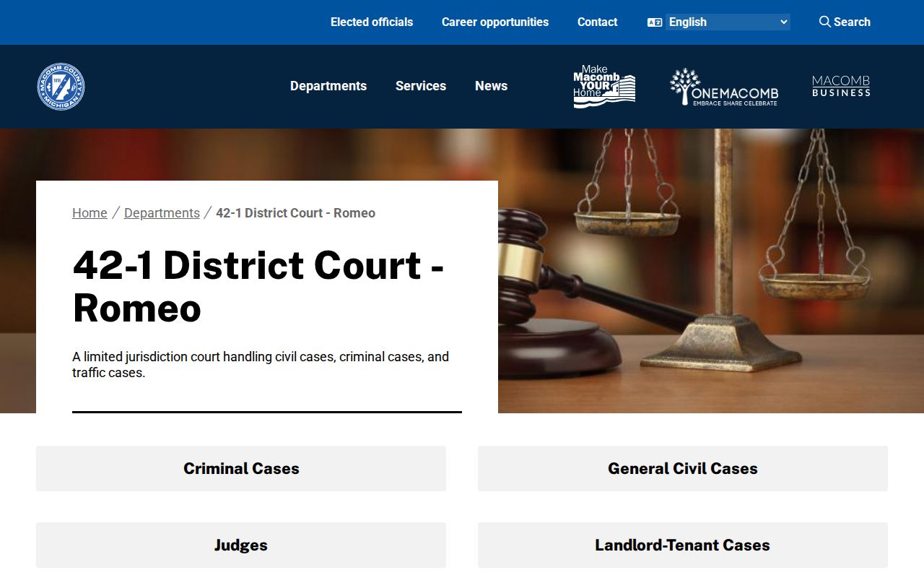Click the 42-1 District Court - Romeo heading
The width and height of the screenshot is (924, 578).
click(258, 286)
